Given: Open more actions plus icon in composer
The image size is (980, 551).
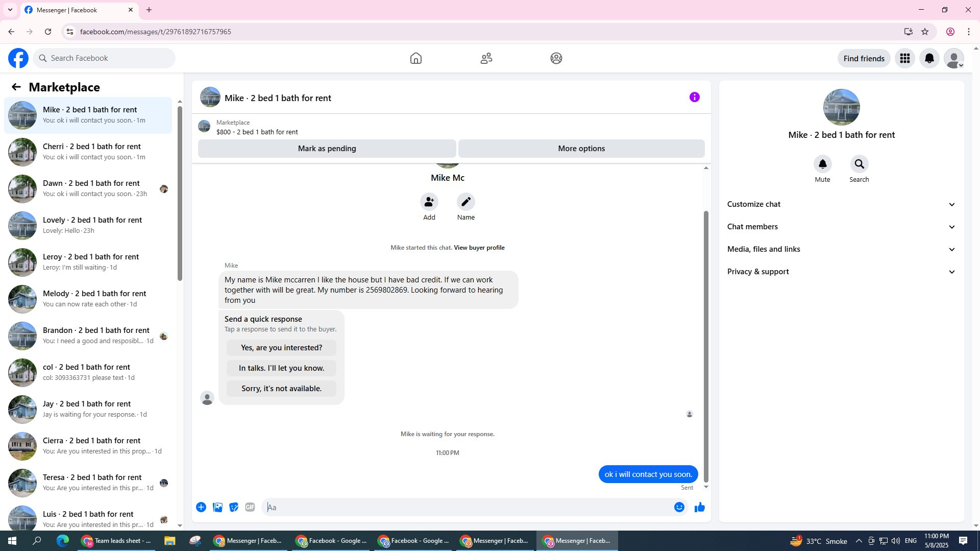Looking at the screenshot, I should (201, 507).
